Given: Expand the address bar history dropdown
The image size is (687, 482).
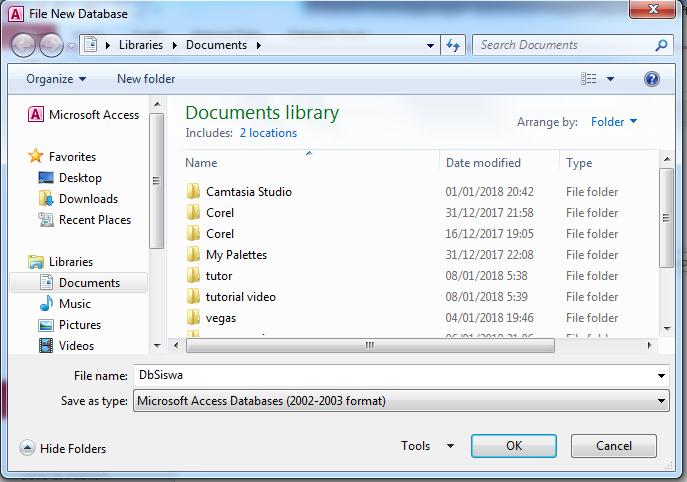Looking at the screenshot, I should tap(430, 46).
